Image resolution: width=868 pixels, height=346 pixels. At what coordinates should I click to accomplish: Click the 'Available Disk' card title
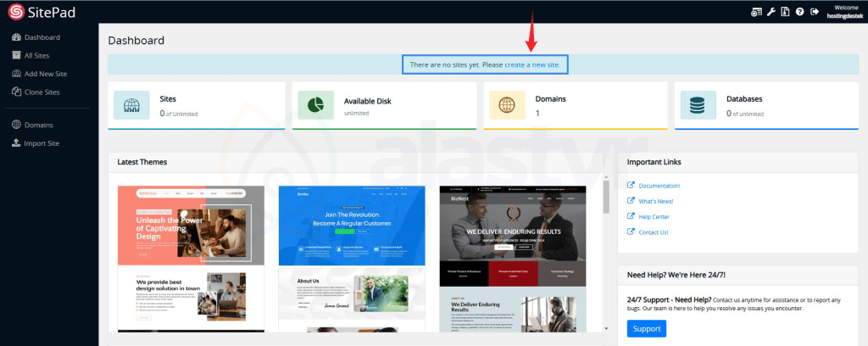tap(368, 101)
